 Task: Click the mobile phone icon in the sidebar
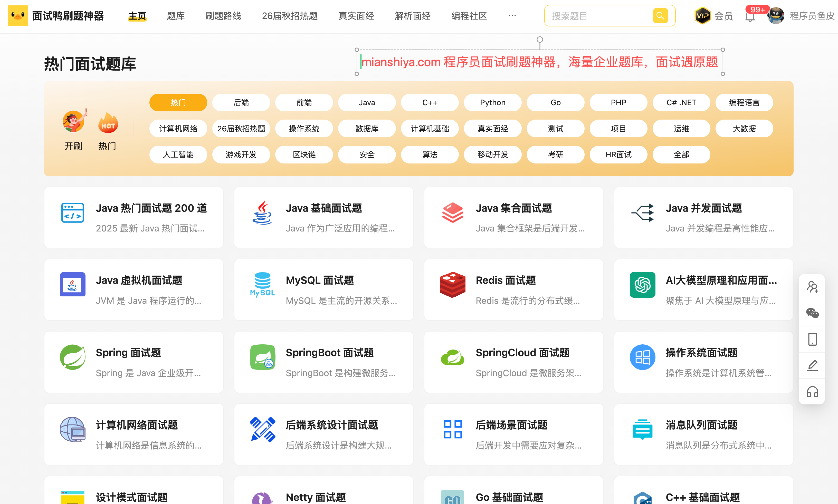pyautogui.click(x=812, y=339)
